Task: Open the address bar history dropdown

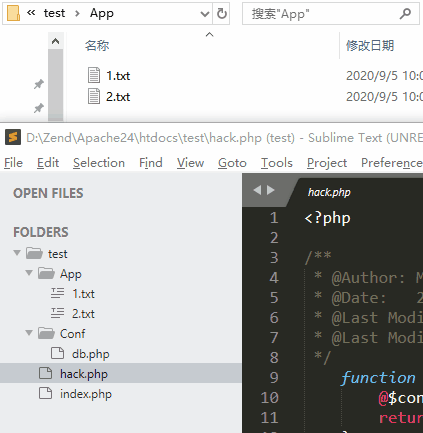Action: (204, 14)
